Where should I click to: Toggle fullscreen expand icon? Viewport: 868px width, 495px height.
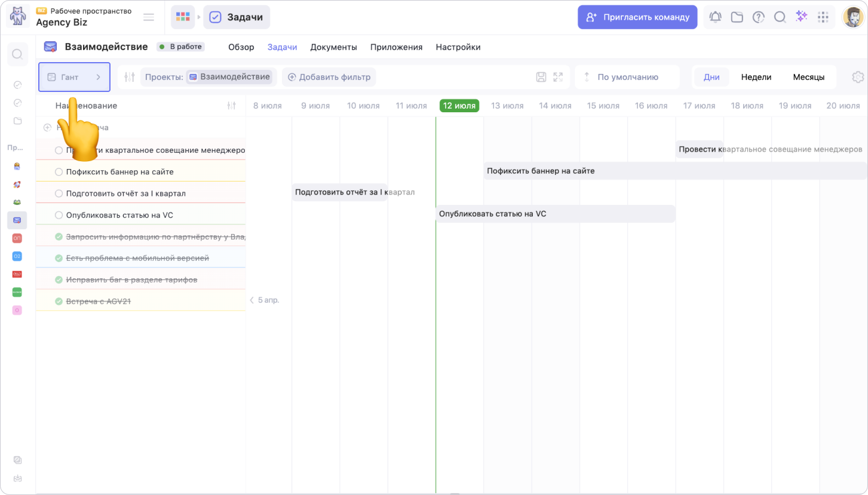click(x=558, y=77)
